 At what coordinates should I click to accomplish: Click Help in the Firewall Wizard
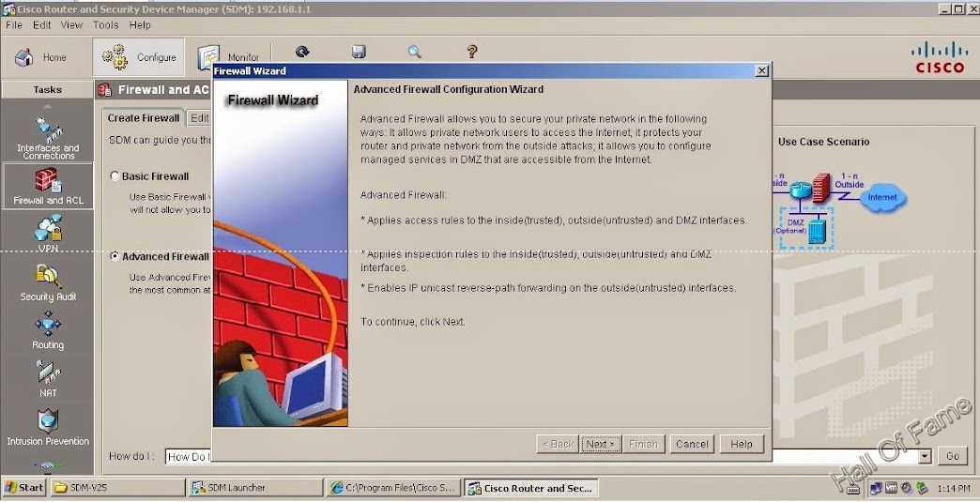[x=742, y=445]
